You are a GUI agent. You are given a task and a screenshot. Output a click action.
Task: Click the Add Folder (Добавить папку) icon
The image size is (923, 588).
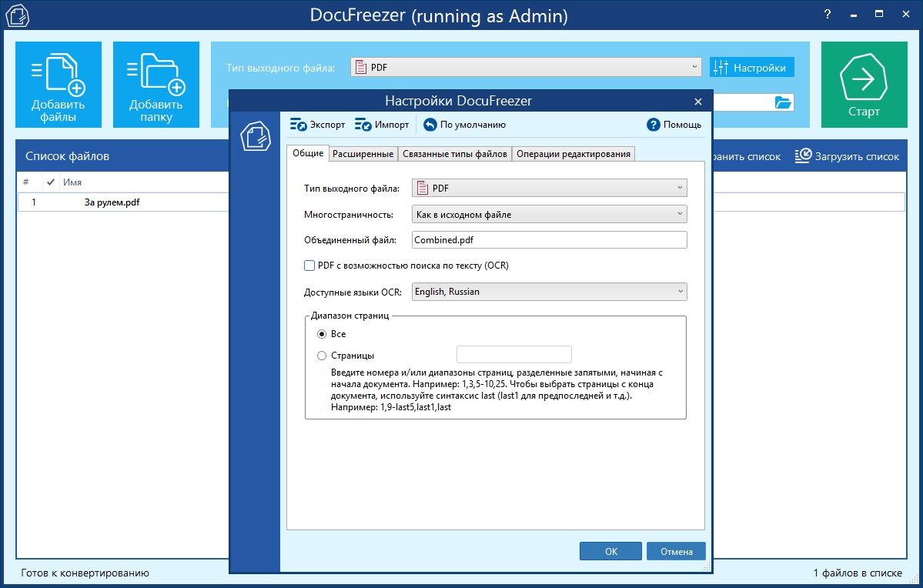tap(156, 75)
